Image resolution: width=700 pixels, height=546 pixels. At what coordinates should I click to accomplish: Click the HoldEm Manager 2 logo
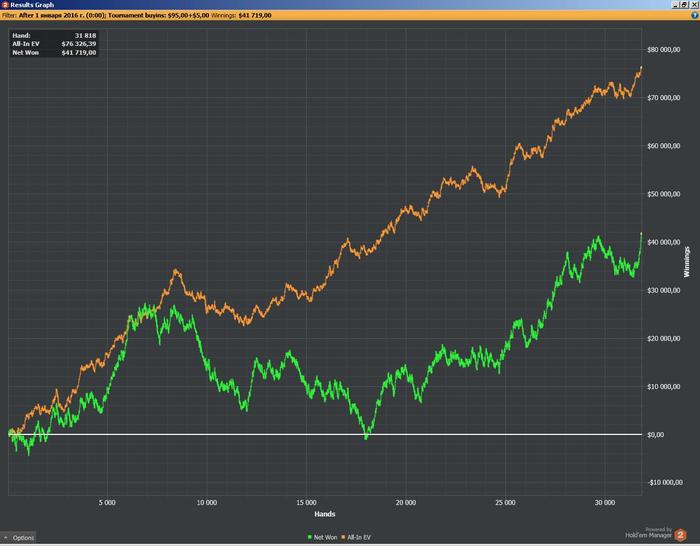click(680, 534)
